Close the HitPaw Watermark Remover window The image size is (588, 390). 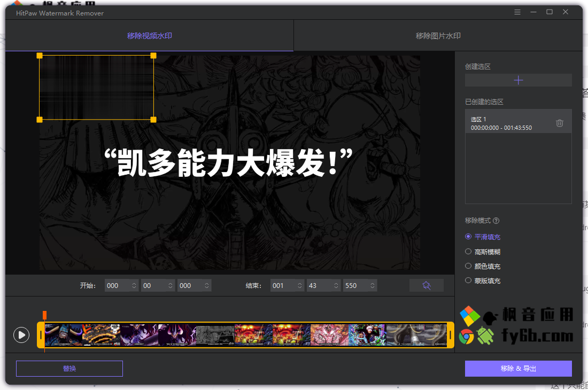pyautogui.click(x=566, y=12)
